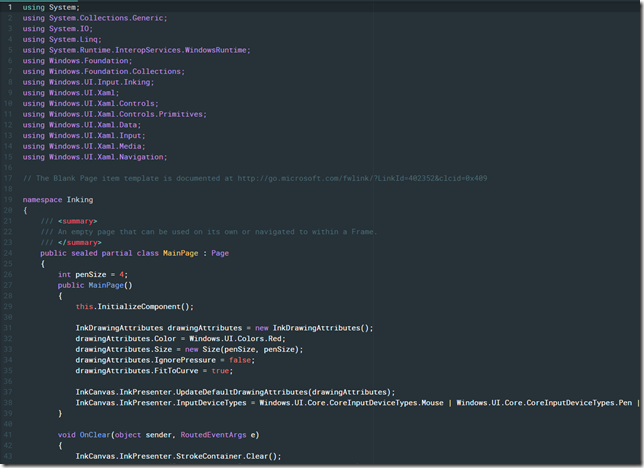Click 'InkCanvas.InkPresenter.InputDeviceTypes' on line 38
The image size is (644, 468).
click(x=161, y=403)
